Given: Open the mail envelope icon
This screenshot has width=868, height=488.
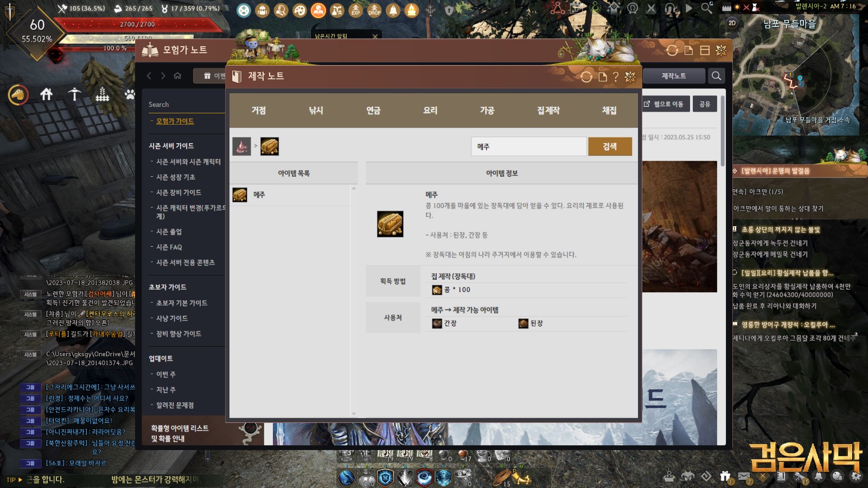Looking at the screenshot, I should point(744,476).
